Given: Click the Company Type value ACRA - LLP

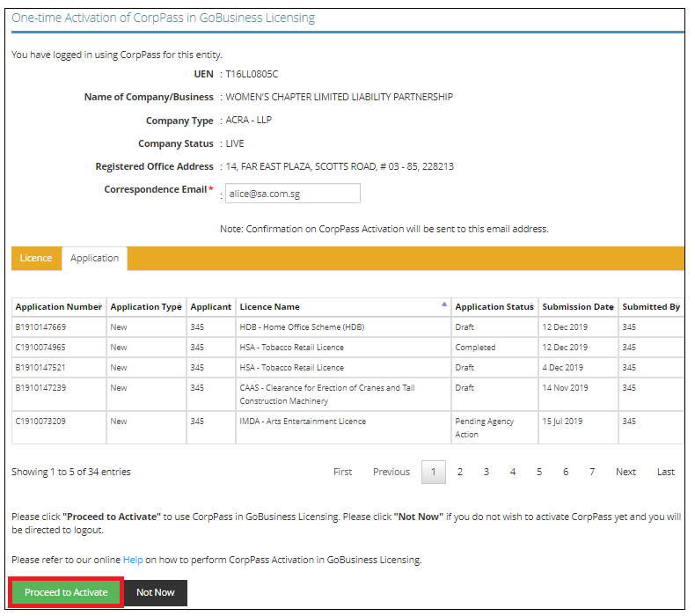Looking at the screenshot, I should 249,121.
